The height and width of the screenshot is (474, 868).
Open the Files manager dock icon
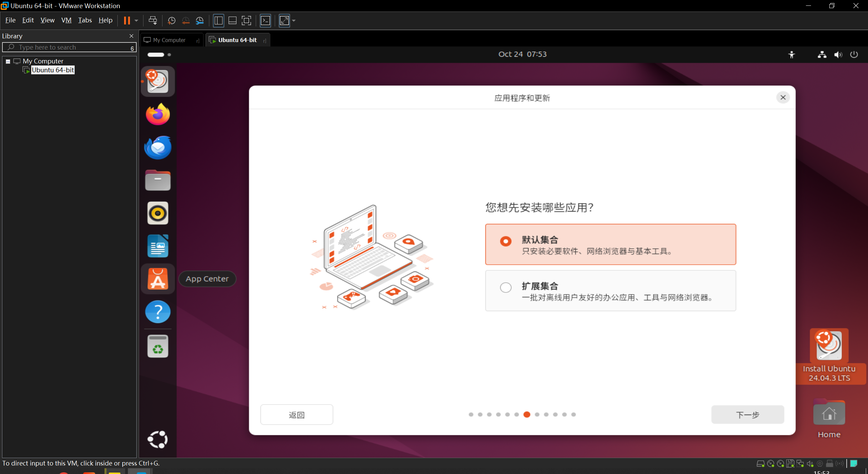tap(158, 180)
